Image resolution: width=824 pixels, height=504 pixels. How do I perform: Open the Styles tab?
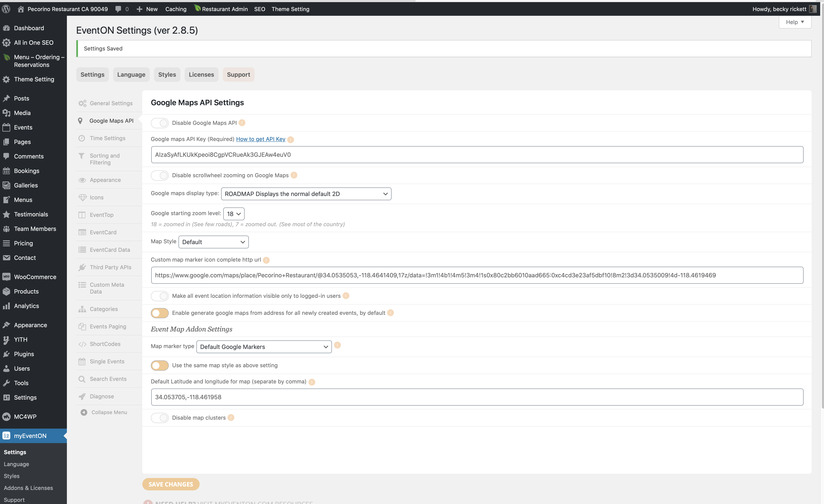point(167,75)
